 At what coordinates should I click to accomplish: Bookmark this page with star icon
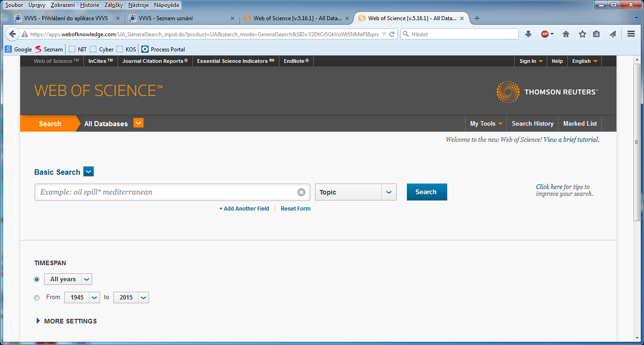[x=583, y=34]
